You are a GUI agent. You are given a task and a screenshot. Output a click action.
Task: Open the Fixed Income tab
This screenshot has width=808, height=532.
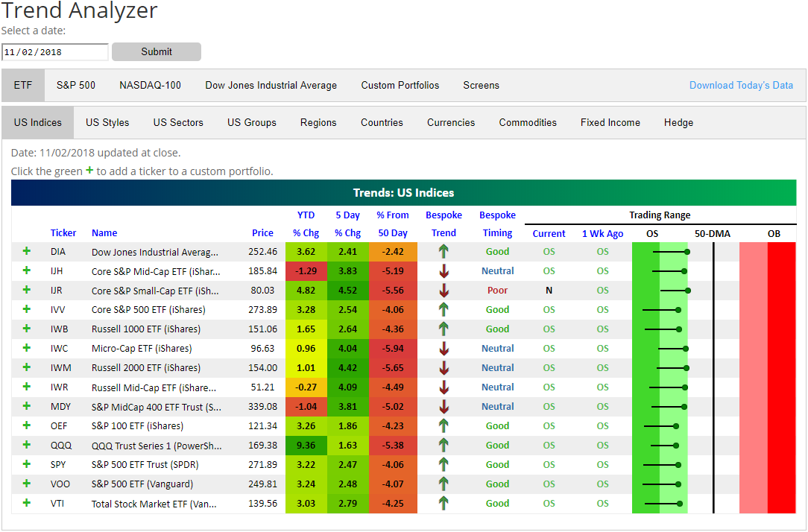pos(610,122)
